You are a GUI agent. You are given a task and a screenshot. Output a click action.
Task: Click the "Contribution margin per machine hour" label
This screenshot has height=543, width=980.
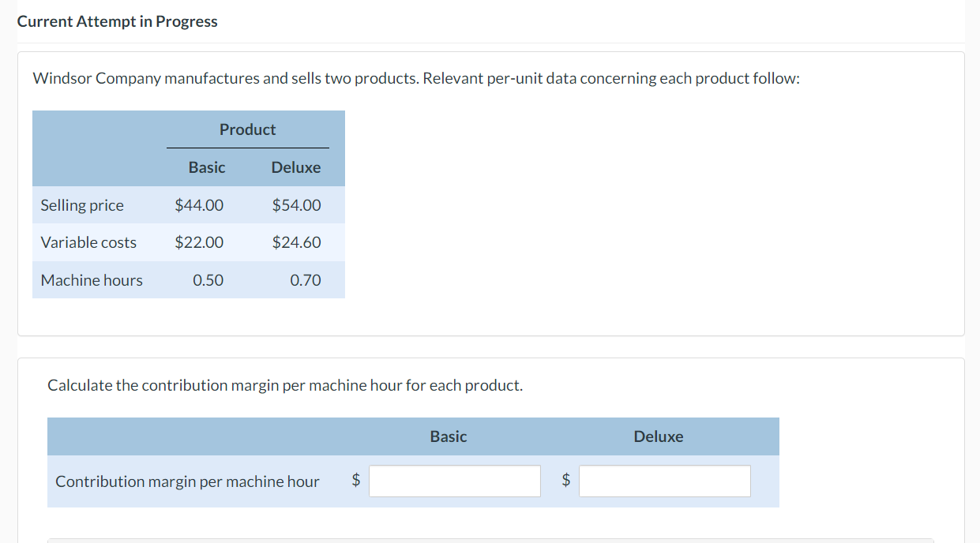187,481
